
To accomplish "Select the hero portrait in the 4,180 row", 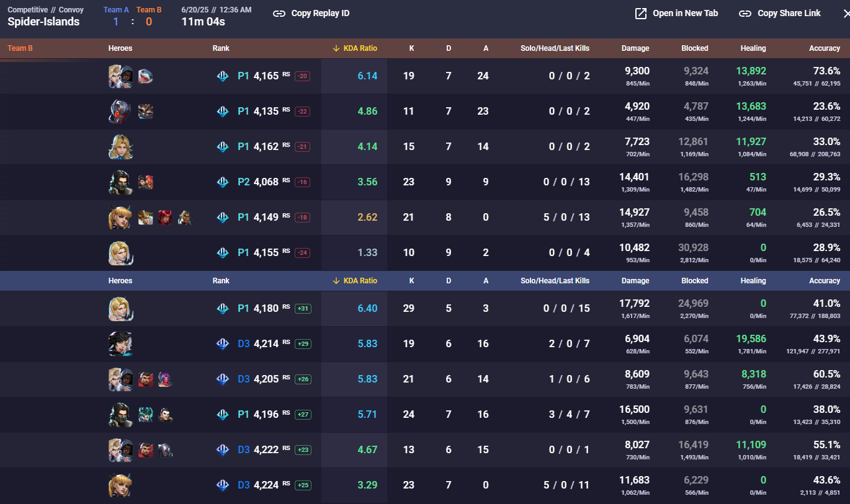I will 120,309.
